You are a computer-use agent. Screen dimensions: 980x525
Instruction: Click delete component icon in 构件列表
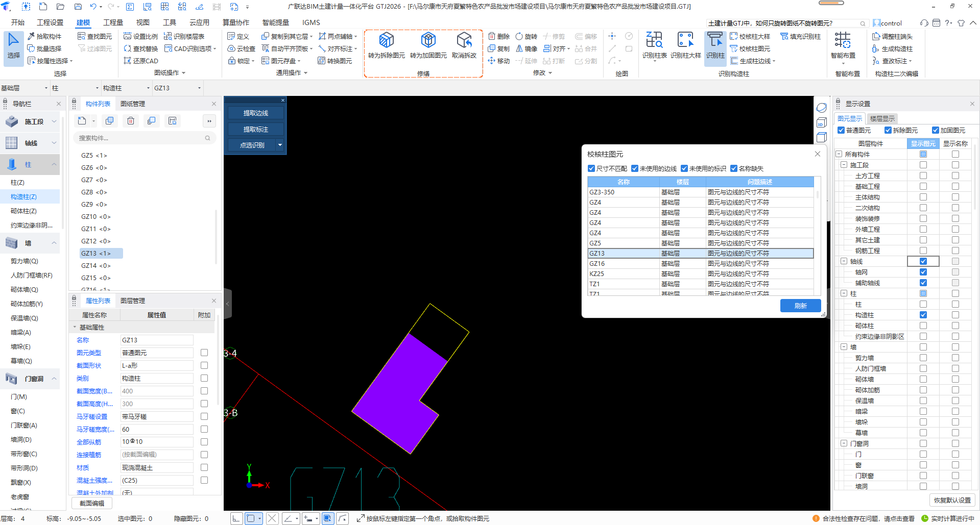[131, 121]
